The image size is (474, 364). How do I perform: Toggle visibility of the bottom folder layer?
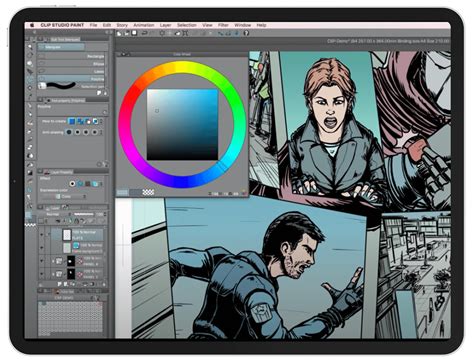41,274
